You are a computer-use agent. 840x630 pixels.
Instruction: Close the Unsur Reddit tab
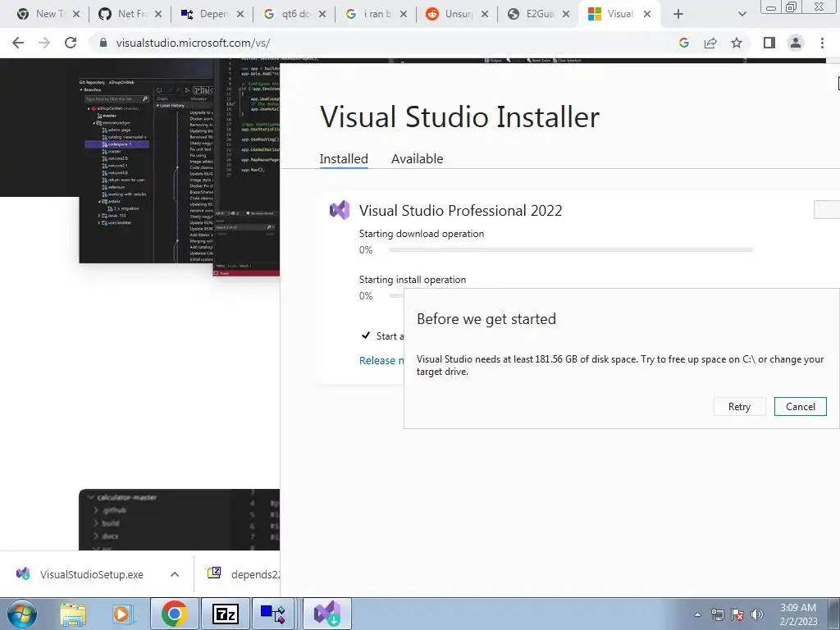point(484,15)
